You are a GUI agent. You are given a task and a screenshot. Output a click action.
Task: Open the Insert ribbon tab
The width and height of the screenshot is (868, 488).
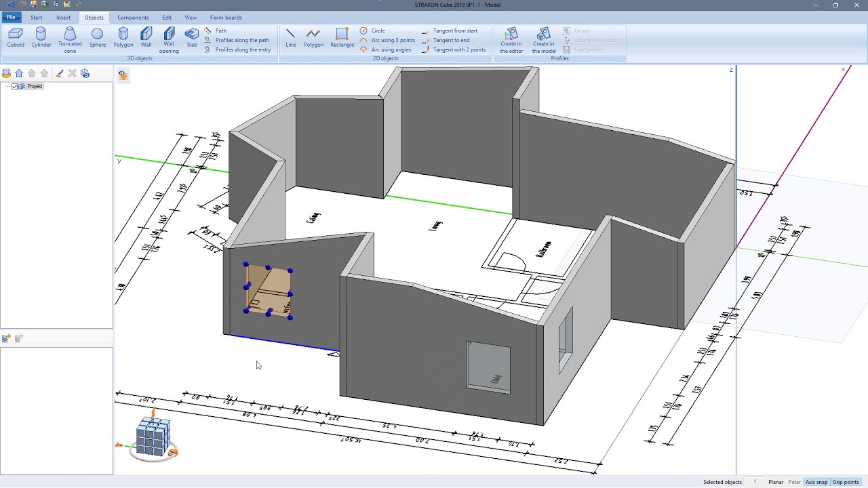click(63, 17)
